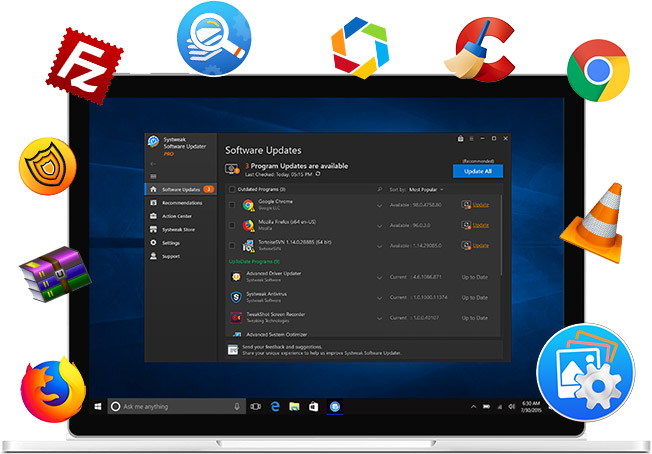Click the taskbar microphone icon
The height and width of the screenshot is (454, 652).
click(237, 406)
